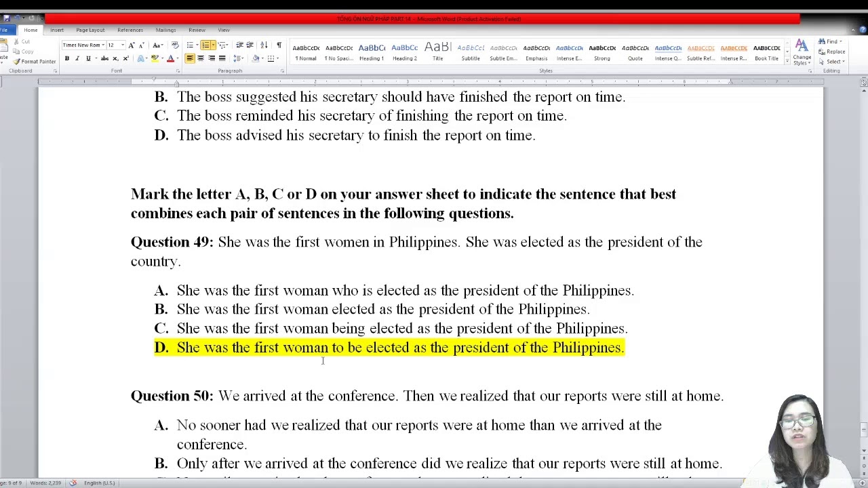Click the Replace command

pyautogui.click(x=831, y=52)
